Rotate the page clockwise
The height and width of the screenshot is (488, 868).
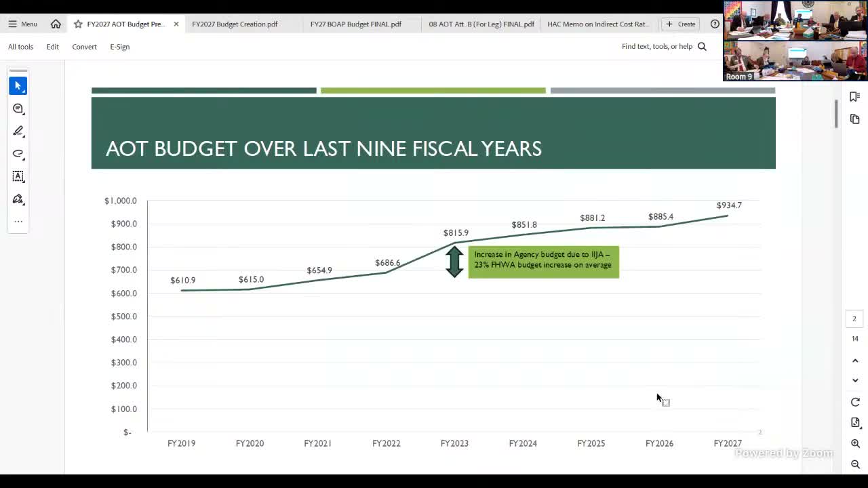[855, 402]
